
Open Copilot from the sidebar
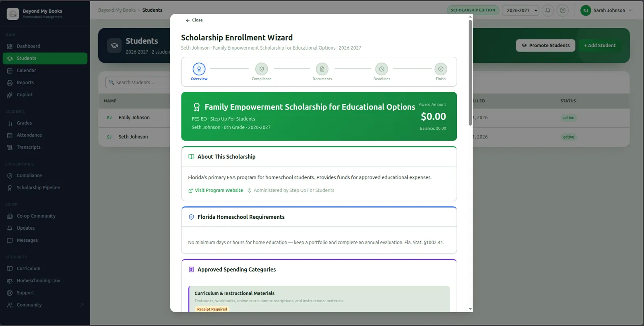(45, 95)
